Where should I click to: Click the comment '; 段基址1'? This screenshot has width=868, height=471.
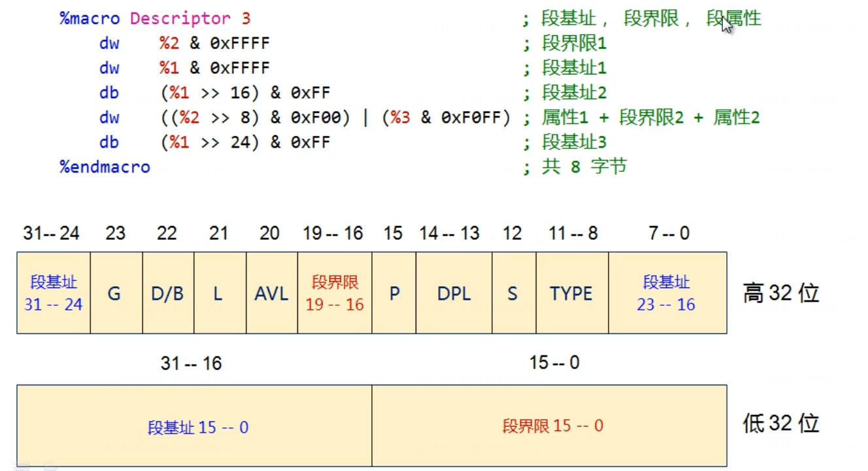565,67
